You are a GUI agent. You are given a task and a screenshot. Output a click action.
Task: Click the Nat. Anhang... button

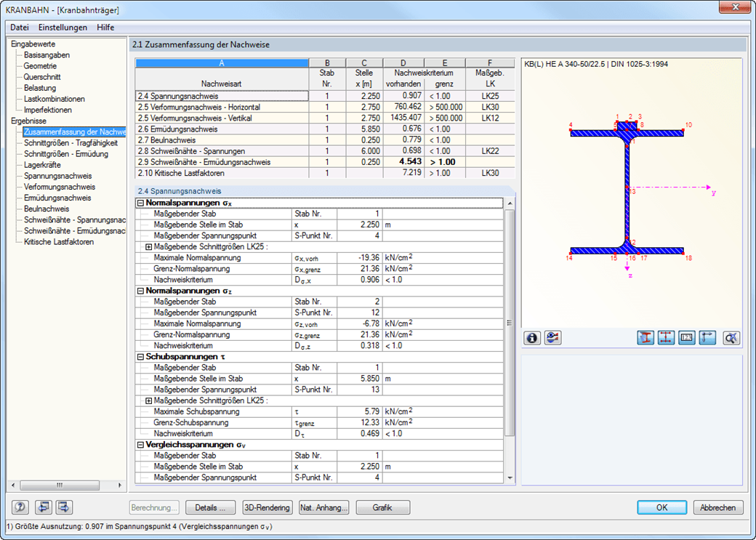324,507
